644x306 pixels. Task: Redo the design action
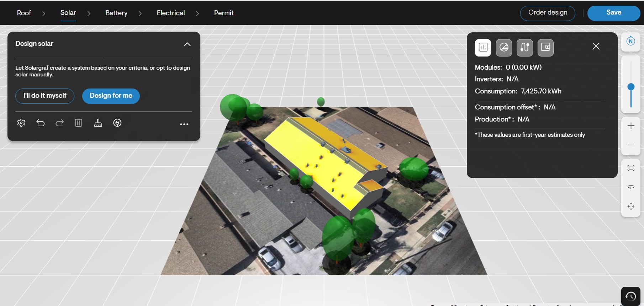point(59,123)
